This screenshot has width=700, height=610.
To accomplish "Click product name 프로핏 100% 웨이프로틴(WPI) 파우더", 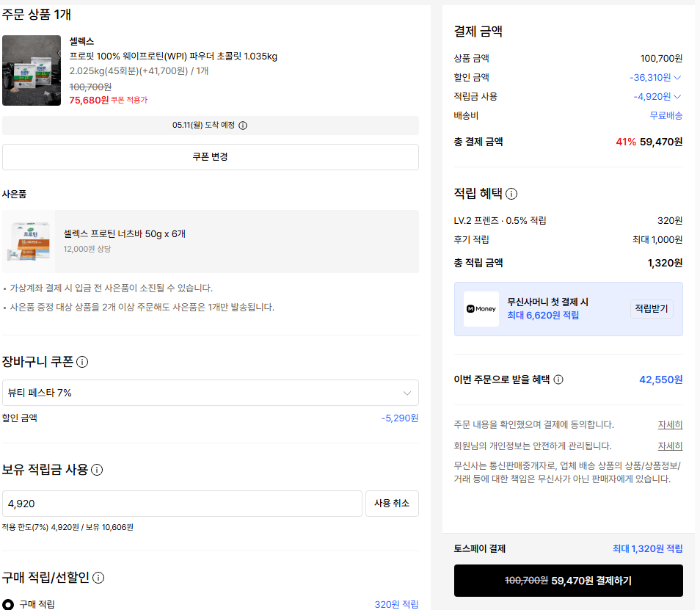I will coord(173,57).
